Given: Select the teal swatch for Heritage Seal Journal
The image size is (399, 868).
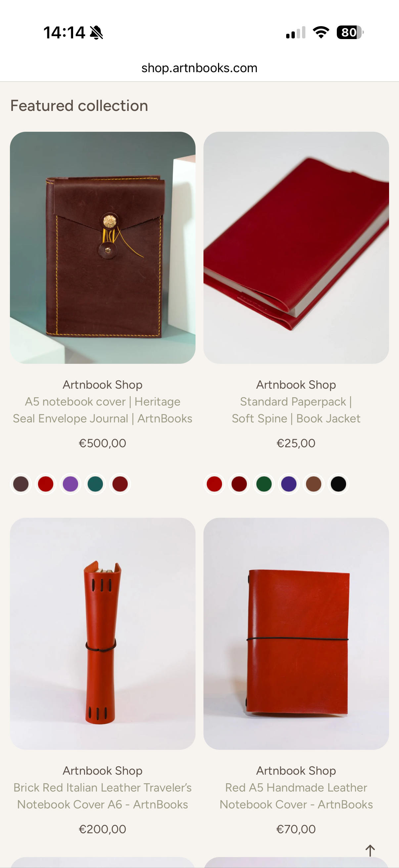Looking at the screenshot, I should tap(95, 484).
